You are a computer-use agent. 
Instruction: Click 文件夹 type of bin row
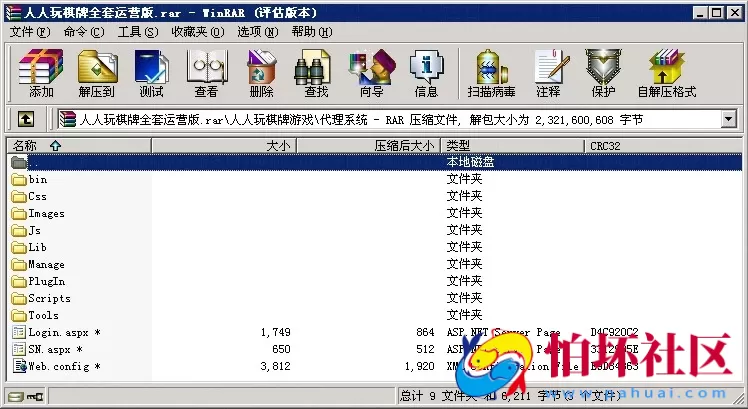(464, 179)
